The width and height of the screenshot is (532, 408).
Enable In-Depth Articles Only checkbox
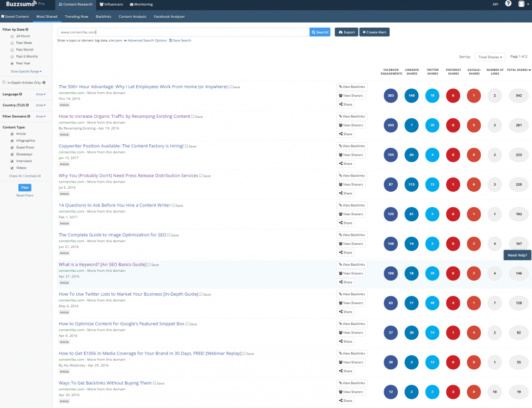[4, 82]
